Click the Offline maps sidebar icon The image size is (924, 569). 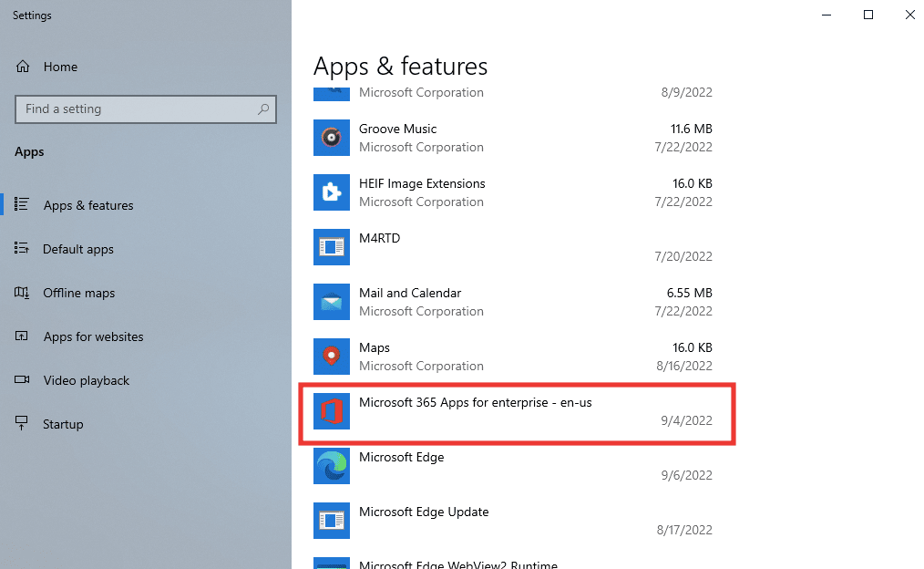tap(21, 293)
